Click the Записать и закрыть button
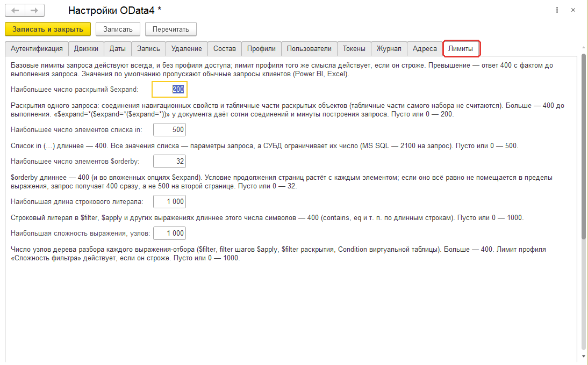Viewport: 588px width, 365px height. [x=48, y=29]
